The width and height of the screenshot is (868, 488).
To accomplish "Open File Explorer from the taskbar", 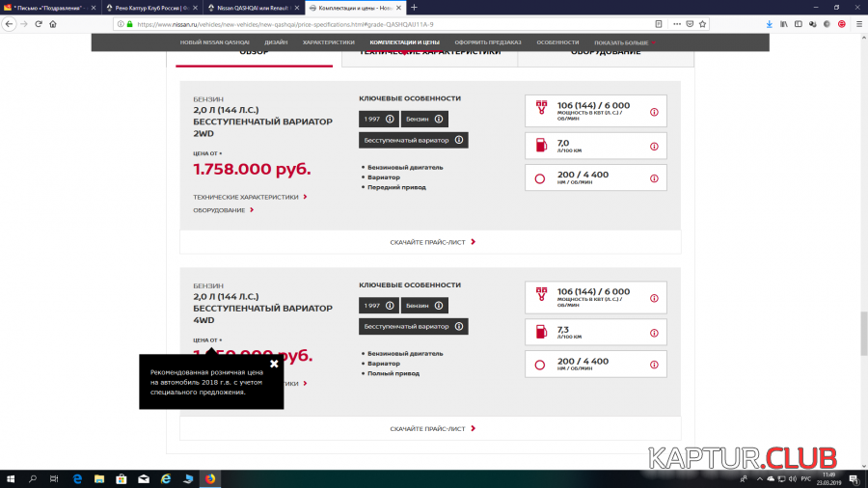I will click(99, 479).
